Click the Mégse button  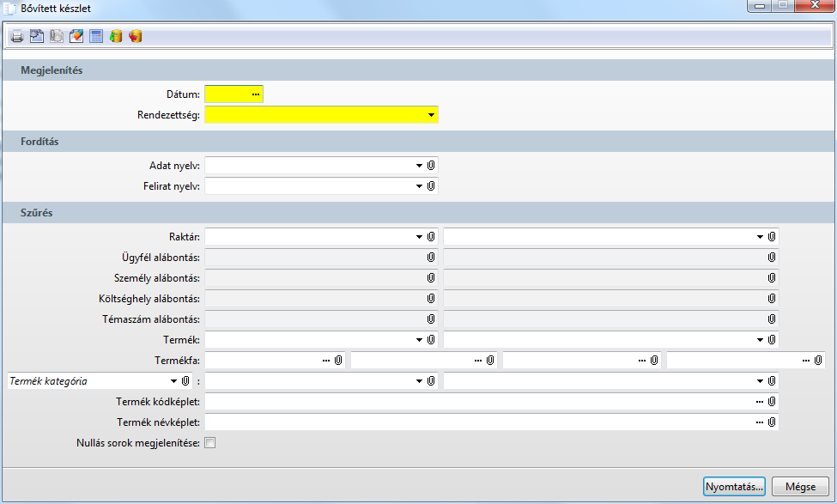[x=800, y=486]
